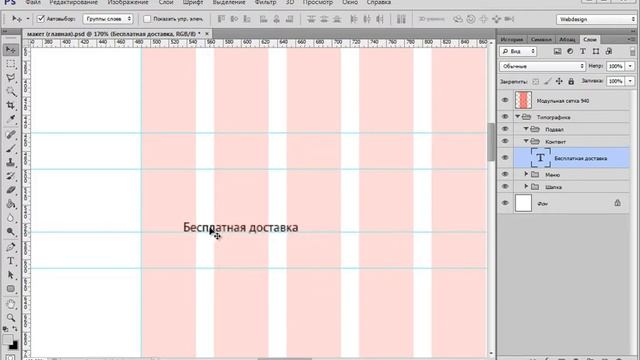Collapse the Подвал group
The width and height of the screenshot is (640, 360).
tap(526, 129)
